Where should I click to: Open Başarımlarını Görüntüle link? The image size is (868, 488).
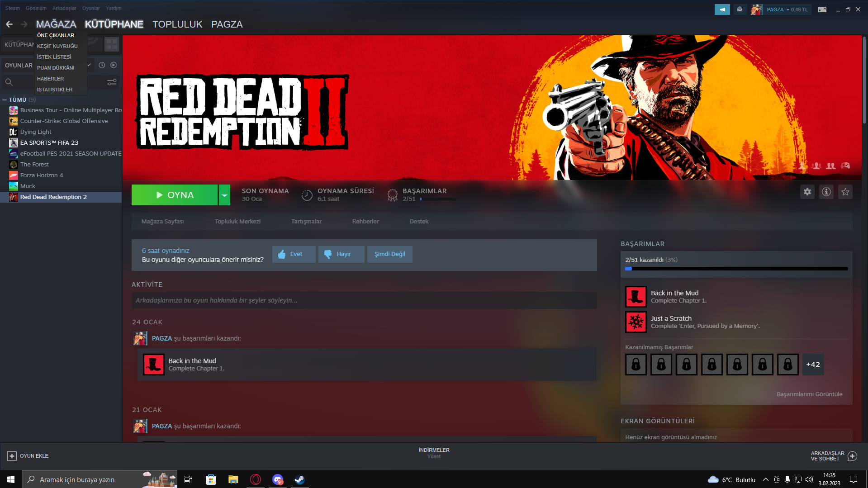[x=809, y=394]
